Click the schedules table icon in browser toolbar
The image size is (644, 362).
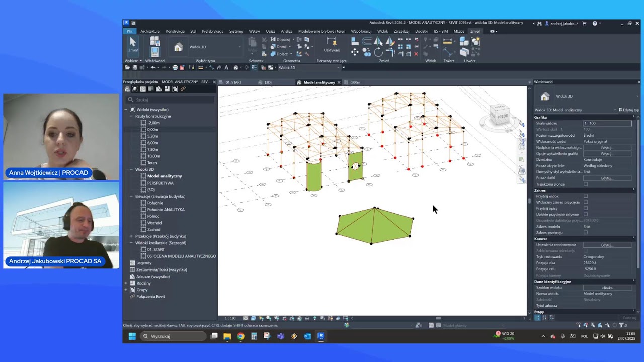coord(150,89)
